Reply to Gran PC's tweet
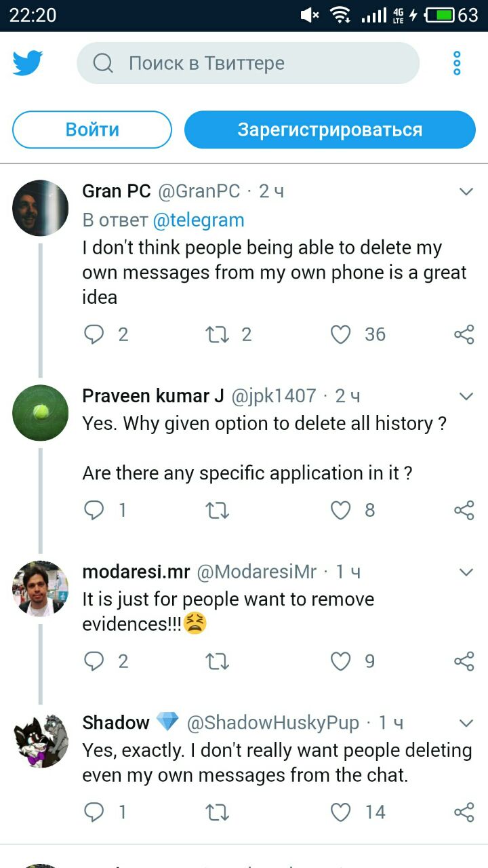The height and width of the screenshot is (868, 488). (94, 334)
